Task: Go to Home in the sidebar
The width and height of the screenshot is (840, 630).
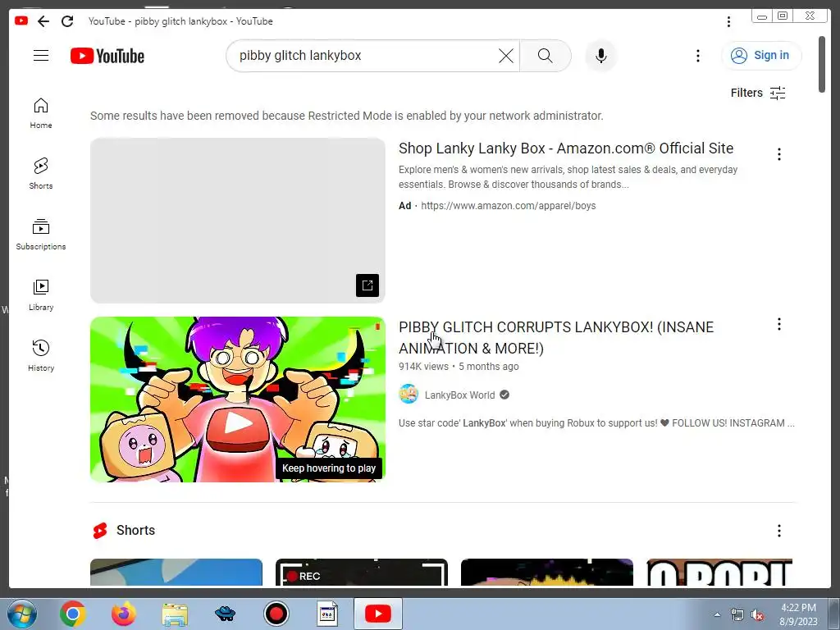Action: tap(41, 113)
